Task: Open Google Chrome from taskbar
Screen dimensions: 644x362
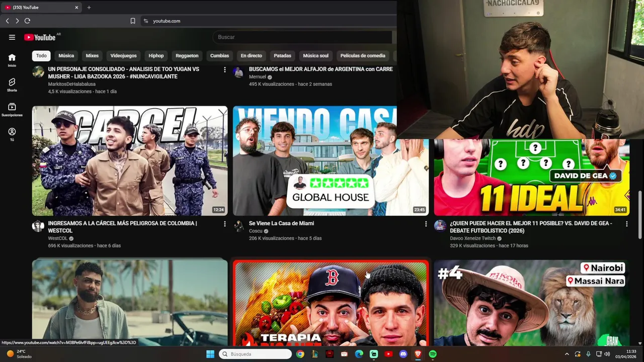Action: click(300, 354)
